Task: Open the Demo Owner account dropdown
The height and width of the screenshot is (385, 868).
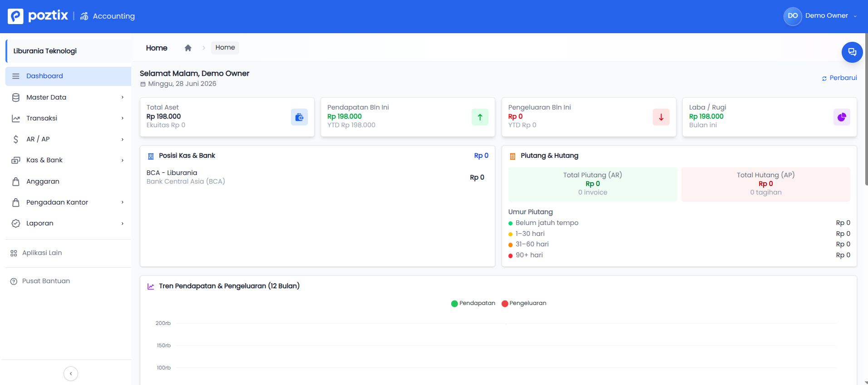Action: tap(821, 16)
